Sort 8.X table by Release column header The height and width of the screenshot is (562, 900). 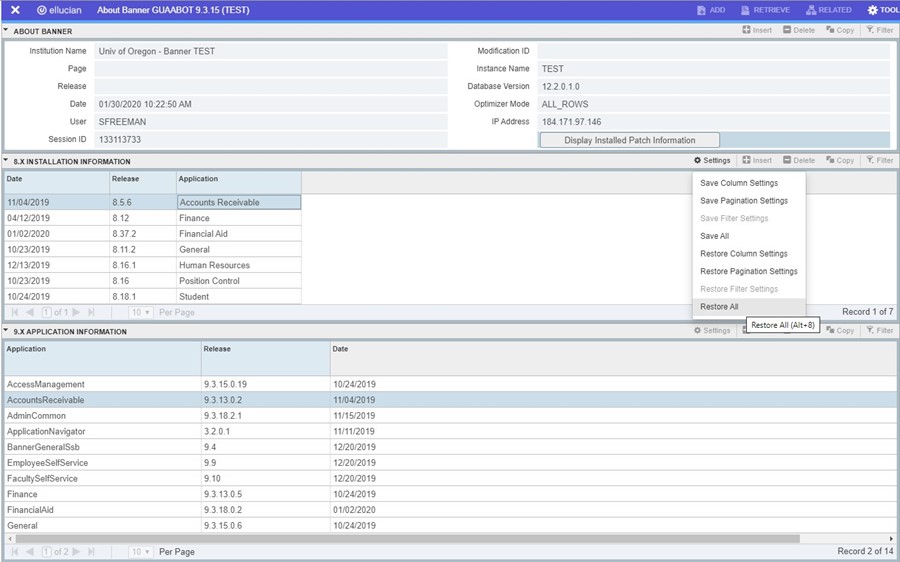(143, 182)
